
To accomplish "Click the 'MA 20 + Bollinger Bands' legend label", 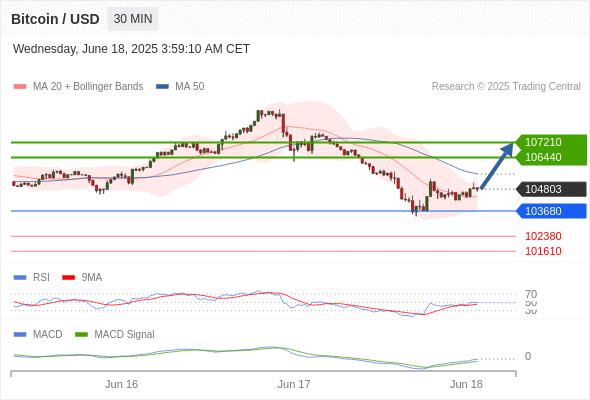I will [88, 87].
